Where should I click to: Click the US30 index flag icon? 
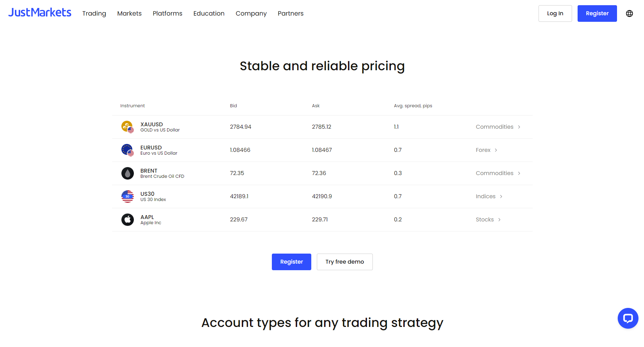(x=128, y=197)
